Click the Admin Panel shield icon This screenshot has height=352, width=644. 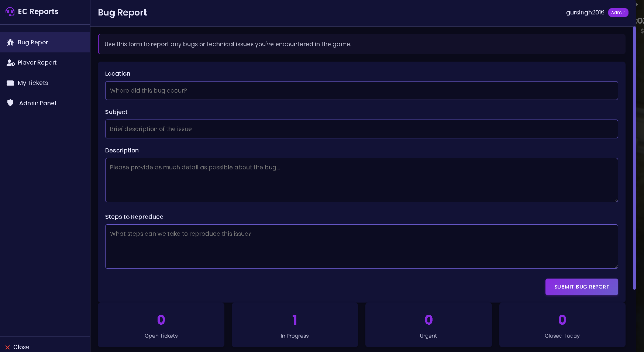10,103
